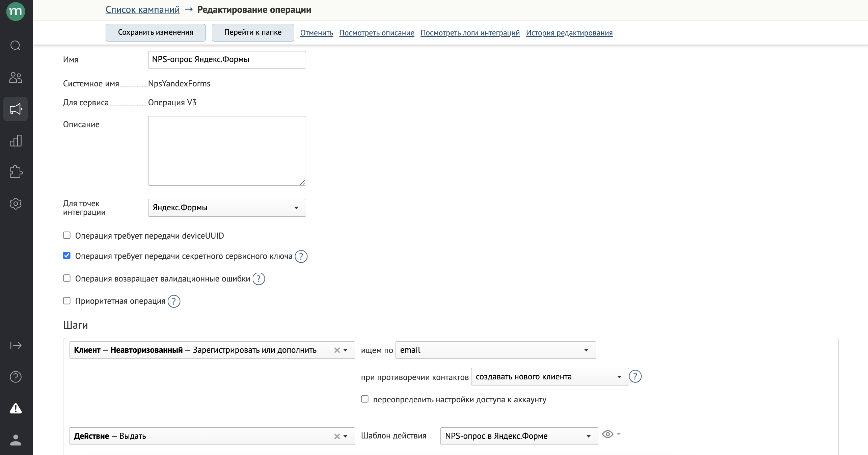Open Посмотреть описание link
868x455 pixels.
coord(377,33)
